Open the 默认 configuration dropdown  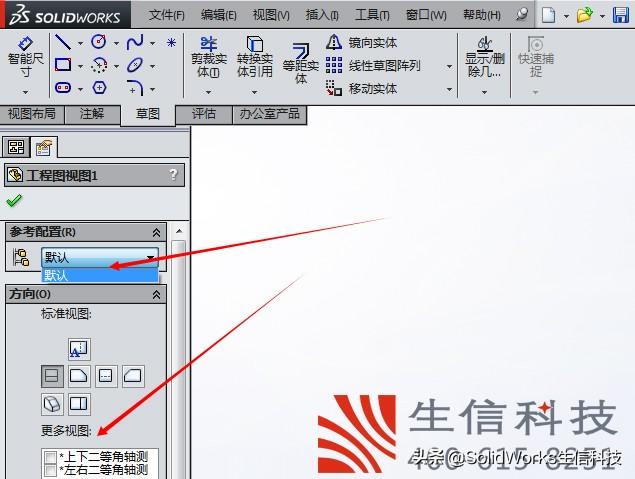[x=100, y=258]
